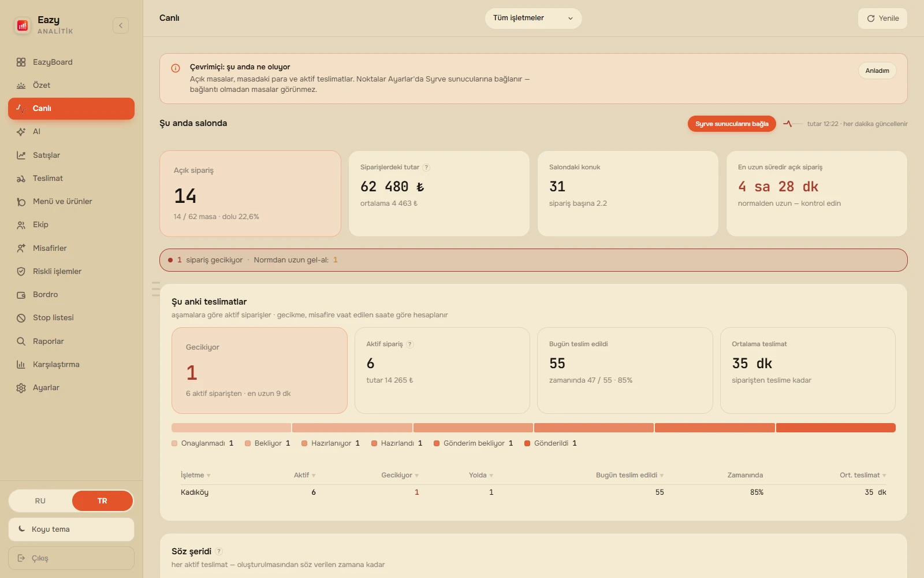Sort table by Yolda column
924x578 pixels.
(481, 475)
